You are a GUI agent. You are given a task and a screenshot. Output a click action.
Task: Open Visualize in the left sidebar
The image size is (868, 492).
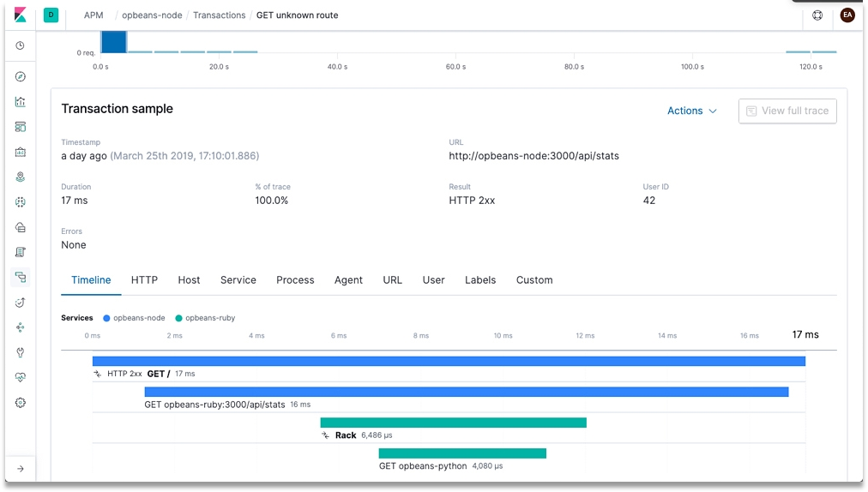click(21, 102)
